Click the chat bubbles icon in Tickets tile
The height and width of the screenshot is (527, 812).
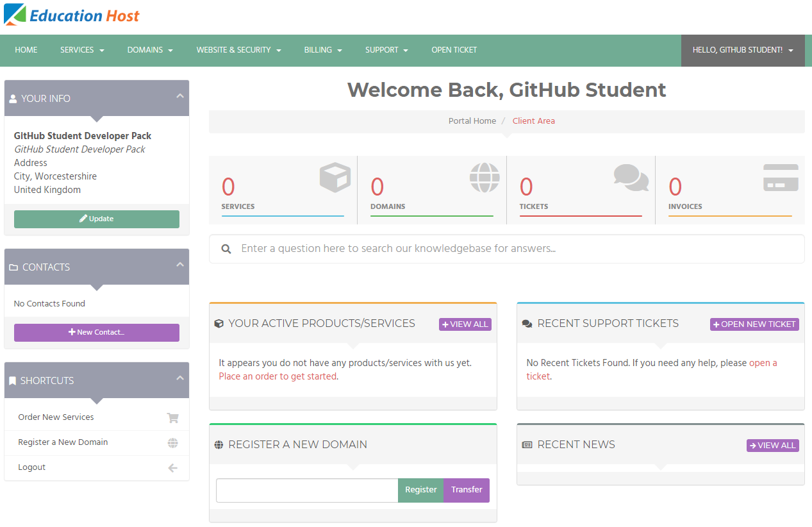tap(631, 178)
